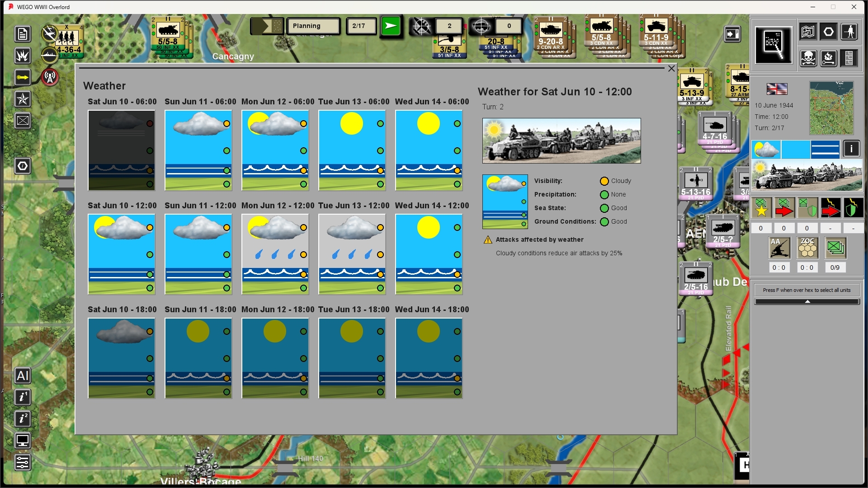Click the Planning phase field
Screen dimensions: 868x488
point(313,26)
